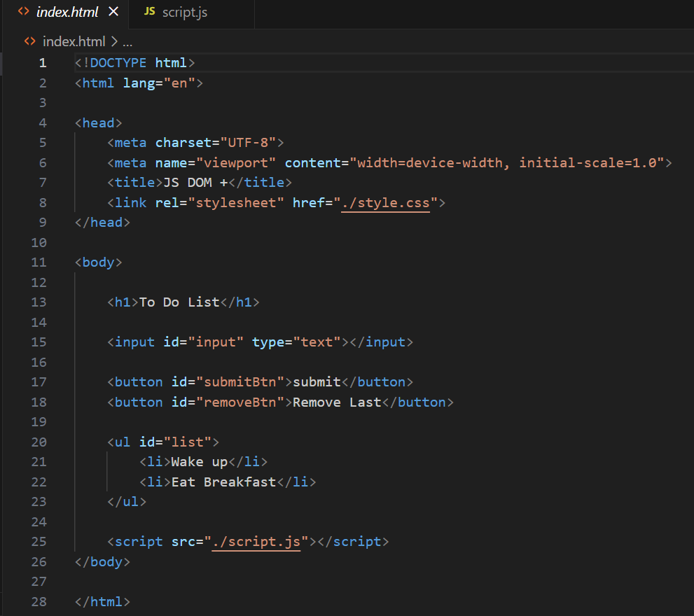Click the "UTF-8" charset value
This screenshot has height=616, width=694.
[248, 143]
